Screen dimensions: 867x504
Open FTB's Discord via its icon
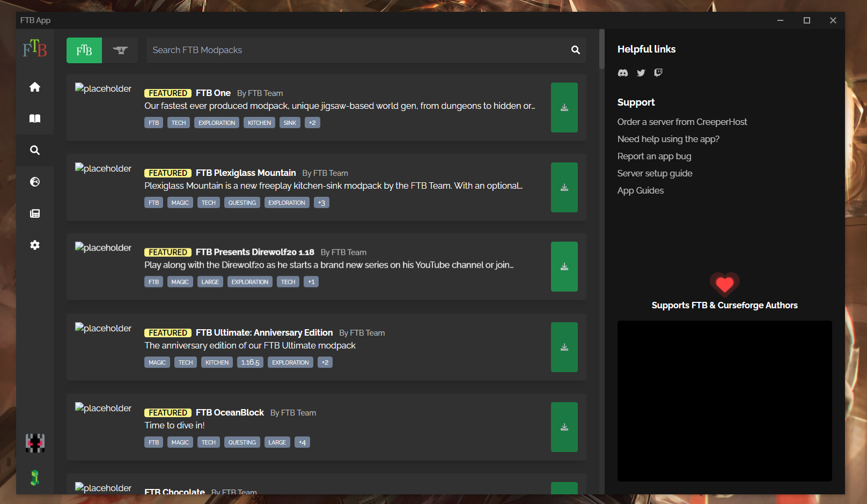tap(623, 73)
